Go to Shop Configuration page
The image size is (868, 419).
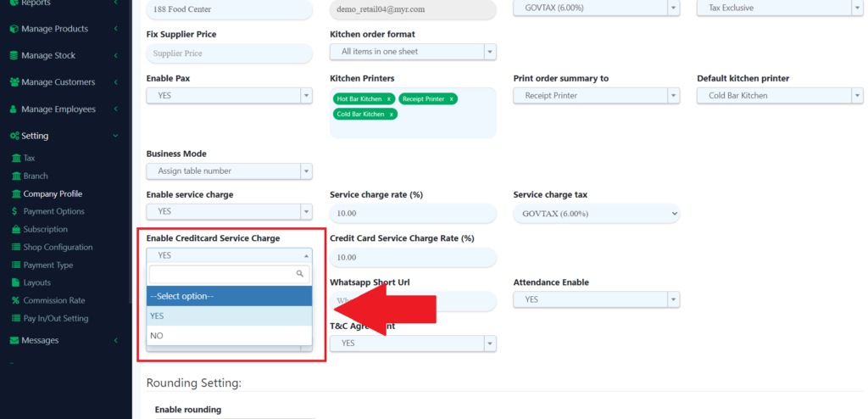click(58, 248)
